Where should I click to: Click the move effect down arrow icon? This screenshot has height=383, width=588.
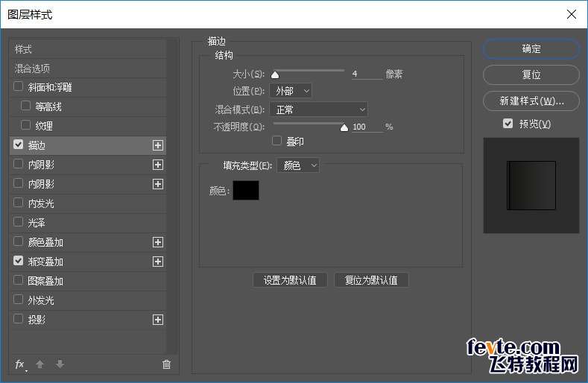[x=60, y=364]
